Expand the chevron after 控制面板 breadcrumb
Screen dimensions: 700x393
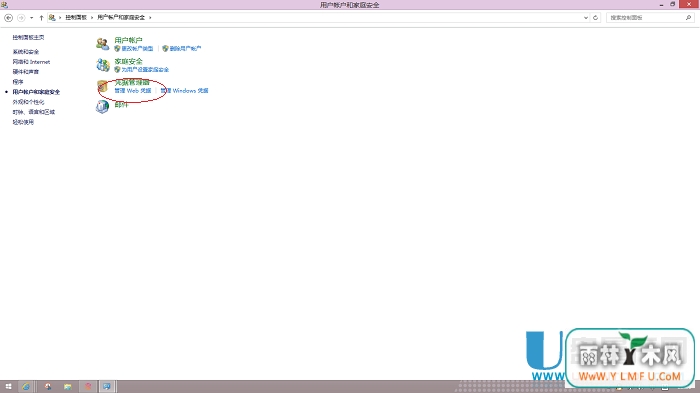point(92,17)
